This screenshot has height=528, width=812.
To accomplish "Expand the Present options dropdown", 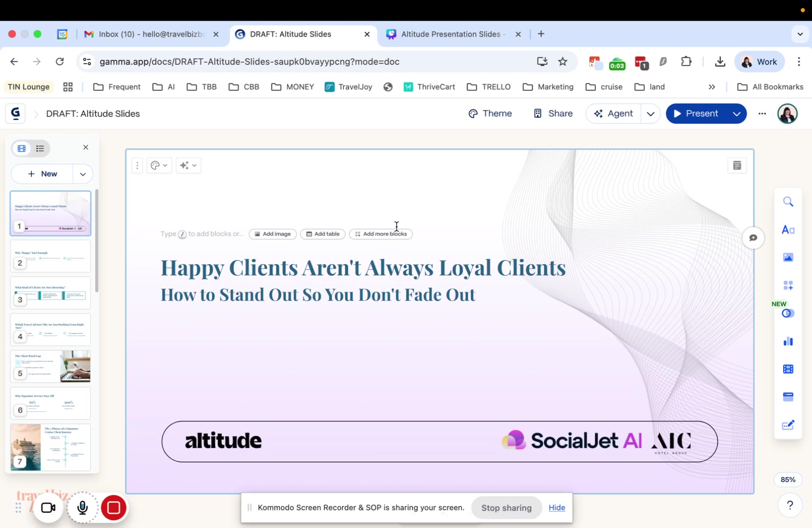I will click(736, 114).
